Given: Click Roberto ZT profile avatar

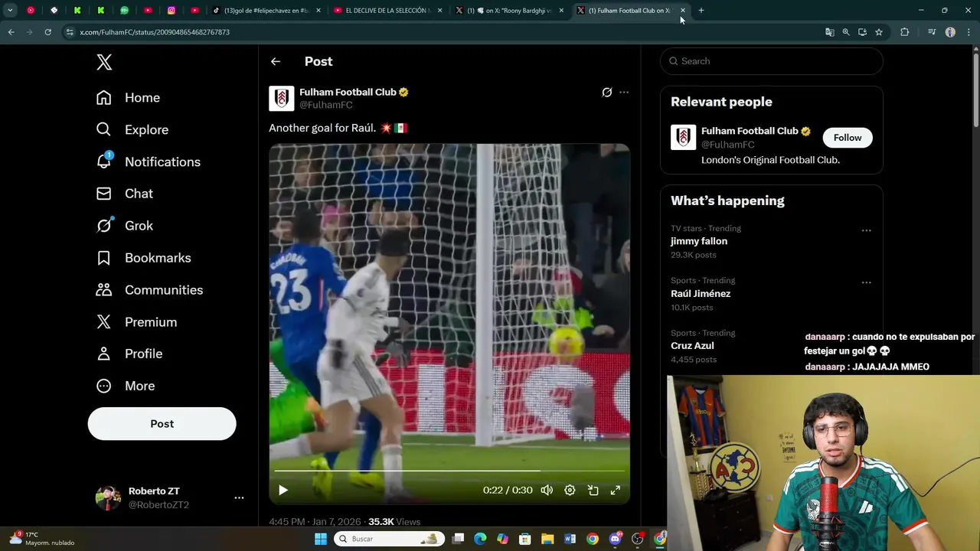Looking at the screenshot, I should [x=108, y=497].
